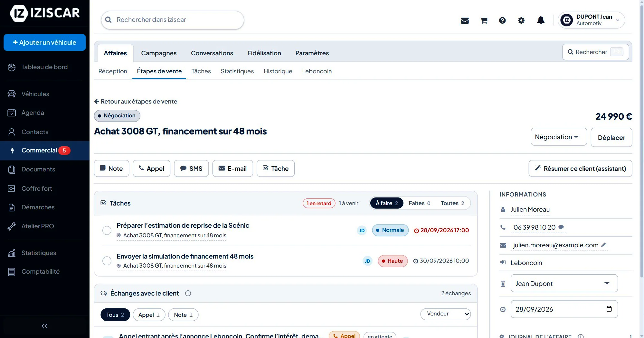The image size is (644, 338).
Task: Open the shopping cart icon
Action: [x=484, y=21]
